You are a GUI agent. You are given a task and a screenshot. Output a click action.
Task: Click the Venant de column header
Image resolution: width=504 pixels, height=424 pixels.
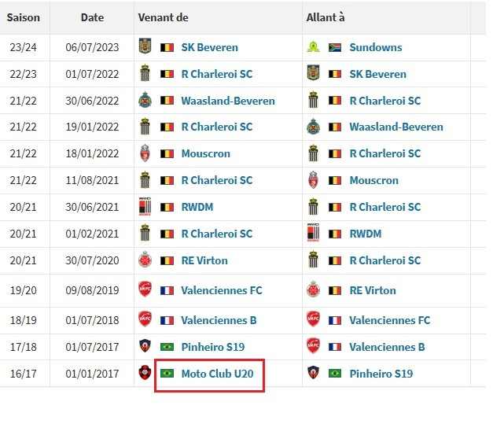tap(164, 17)
